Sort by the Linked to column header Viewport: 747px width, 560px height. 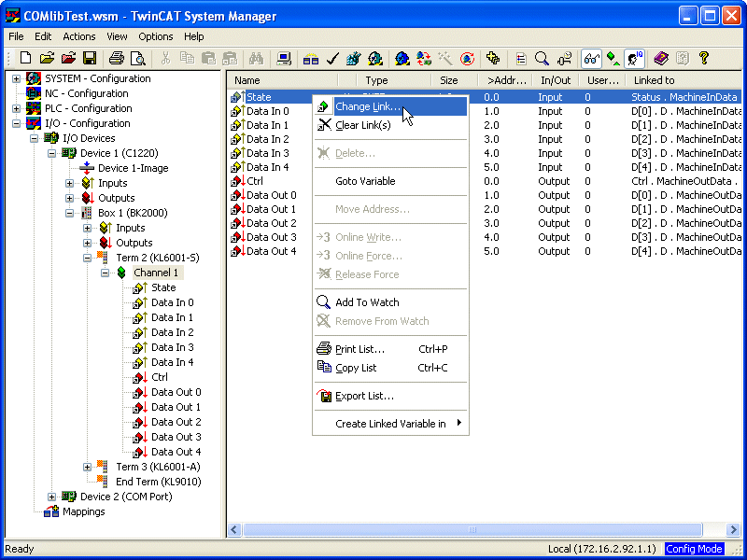[684, 80]
